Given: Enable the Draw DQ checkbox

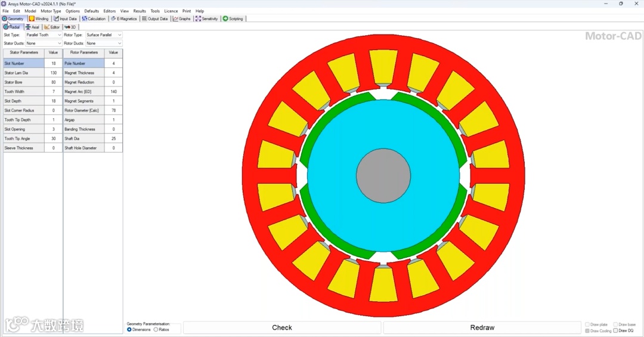Looking at the screenshot, I should pos(615,330).
